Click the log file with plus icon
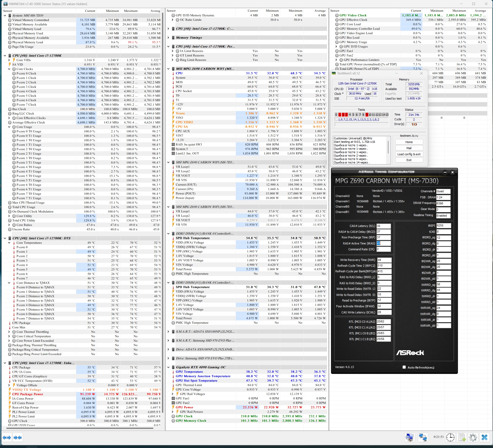 pos(461,437)
